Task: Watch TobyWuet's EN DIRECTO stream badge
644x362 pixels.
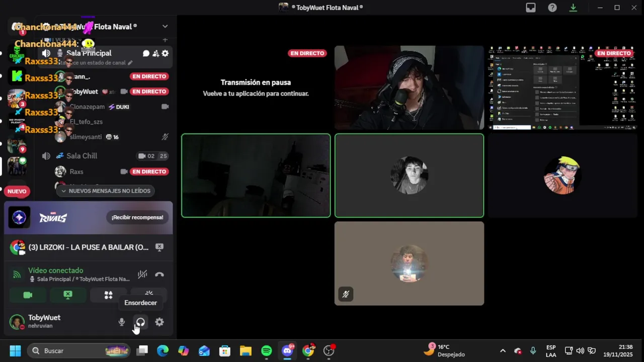Action: pos(149,92)
